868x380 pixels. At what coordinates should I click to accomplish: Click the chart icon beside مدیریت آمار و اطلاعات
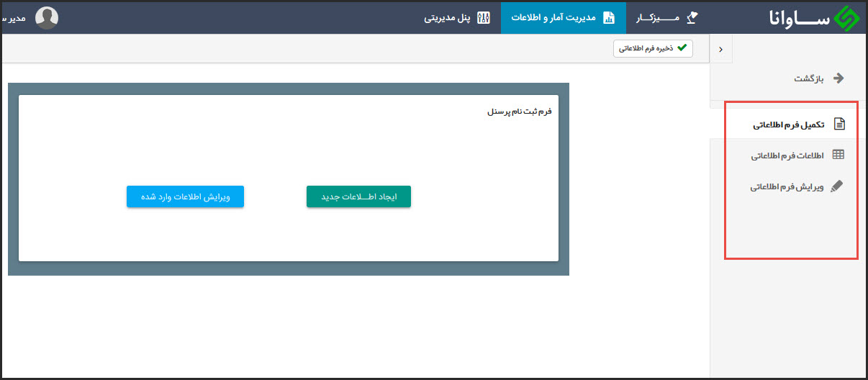609,17
